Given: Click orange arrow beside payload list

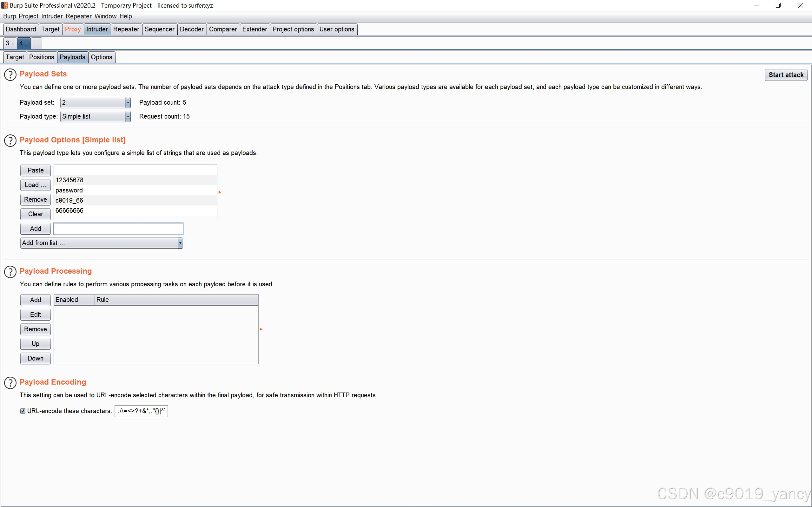Looking at the screenshot, I should point(220,192).
